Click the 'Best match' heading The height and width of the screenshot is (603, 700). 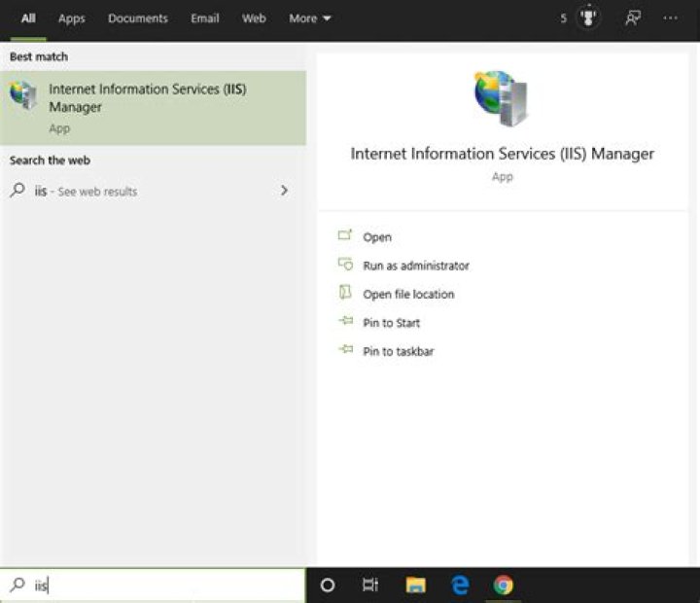[x=39, y=56]
